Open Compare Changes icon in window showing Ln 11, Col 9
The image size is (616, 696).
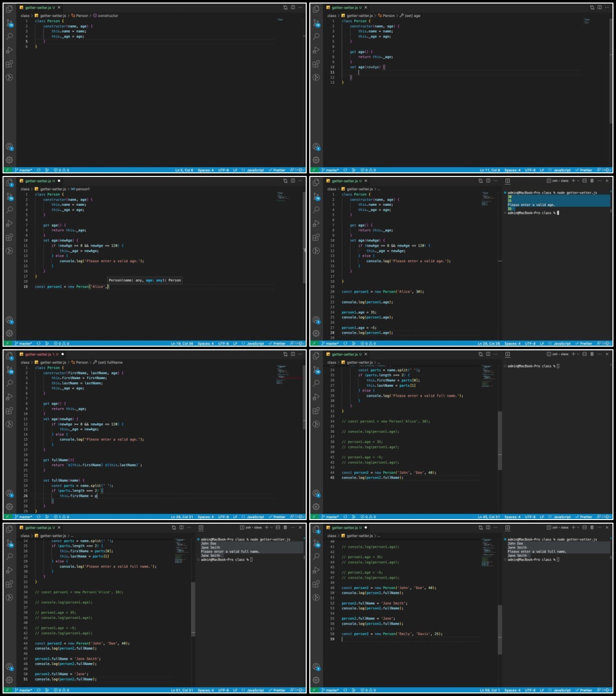click(592, 8)
